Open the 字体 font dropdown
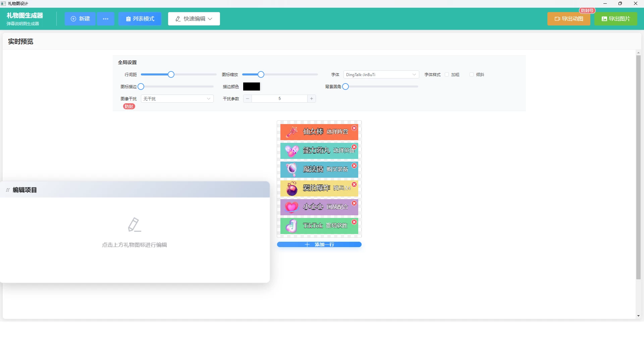This screenshot has width=644, height=343. click(381, 75)
